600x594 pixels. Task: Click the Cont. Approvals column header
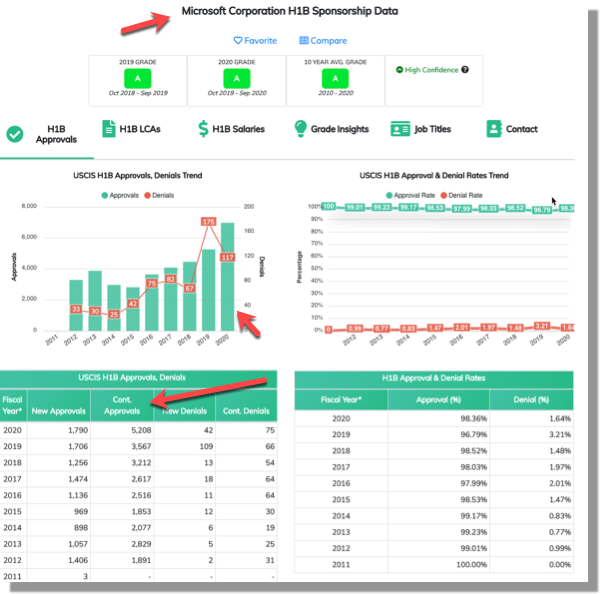tap(122, 406)
